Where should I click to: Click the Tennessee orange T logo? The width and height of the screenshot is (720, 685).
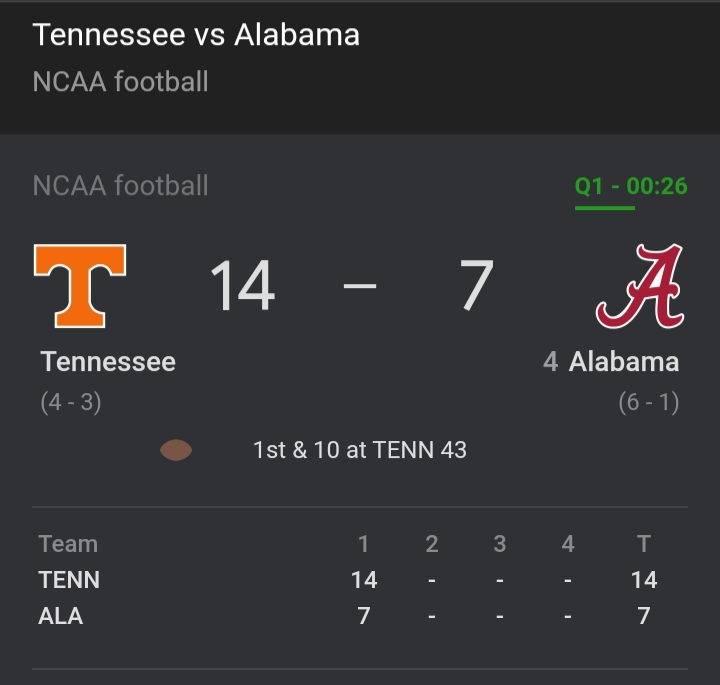80,286
